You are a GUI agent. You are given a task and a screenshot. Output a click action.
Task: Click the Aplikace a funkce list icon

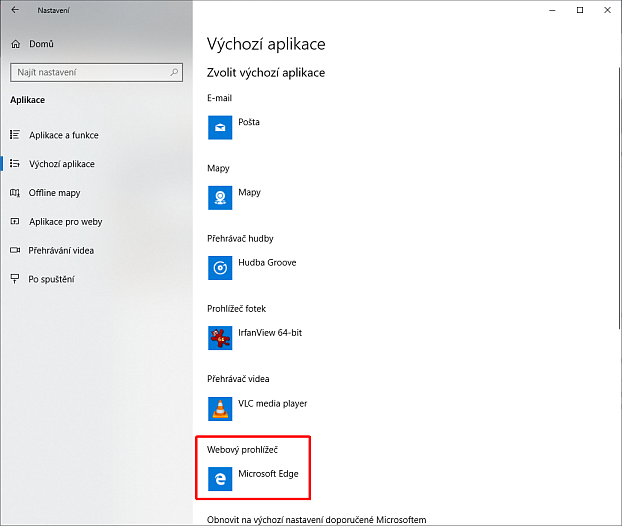(15, 135)
